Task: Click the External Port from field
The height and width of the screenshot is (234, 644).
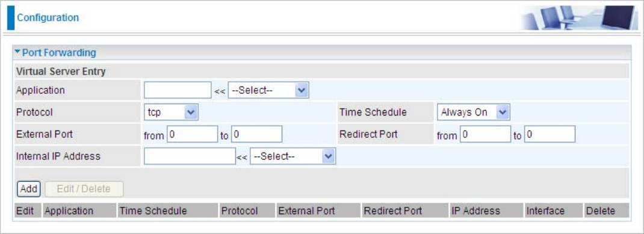Action: click(x=192, y=134)
